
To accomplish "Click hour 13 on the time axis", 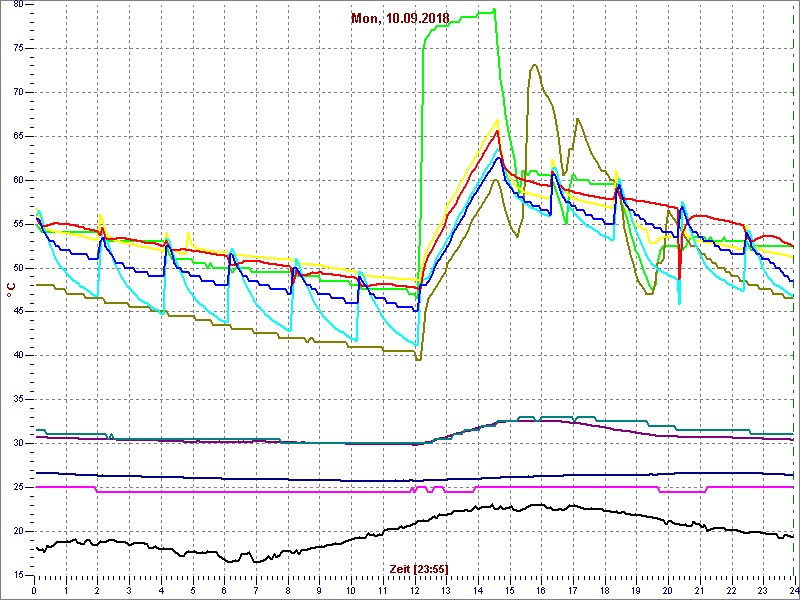I will tap(447, 590).
